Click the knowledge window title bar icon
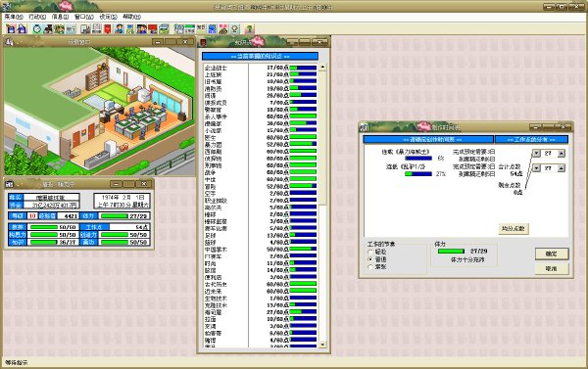The height and width of the screenshot is (369, 588). [x=204, y=42]
